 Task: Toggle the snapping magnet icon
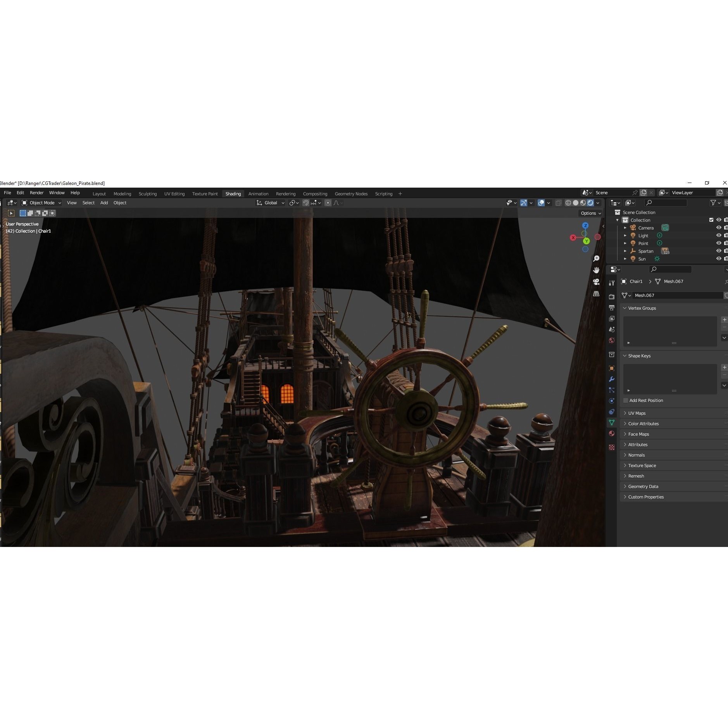tap(305, 203)
